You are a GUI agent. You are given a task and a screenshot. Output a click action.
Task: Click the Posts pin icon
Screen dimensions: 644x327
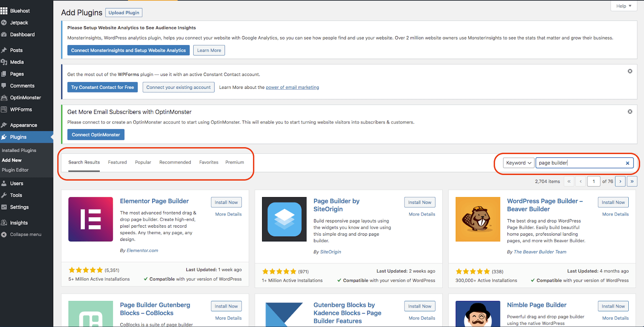point(4,50)
